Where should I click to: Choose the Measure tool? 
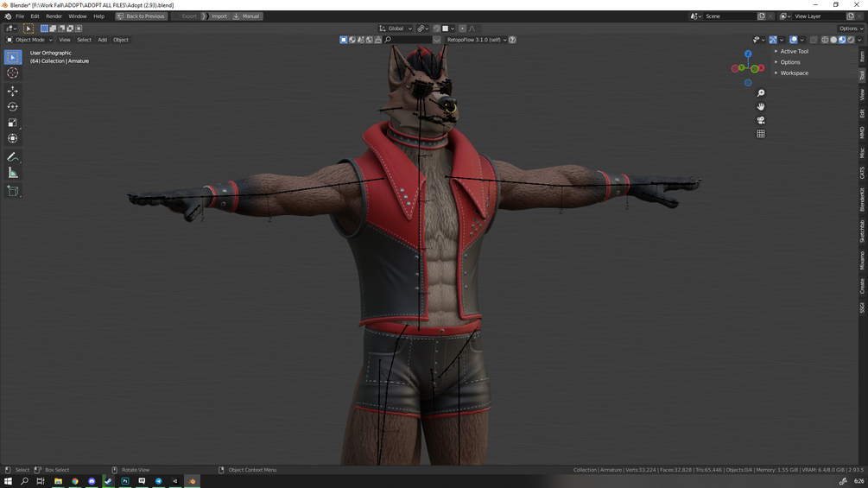[13, 174]
